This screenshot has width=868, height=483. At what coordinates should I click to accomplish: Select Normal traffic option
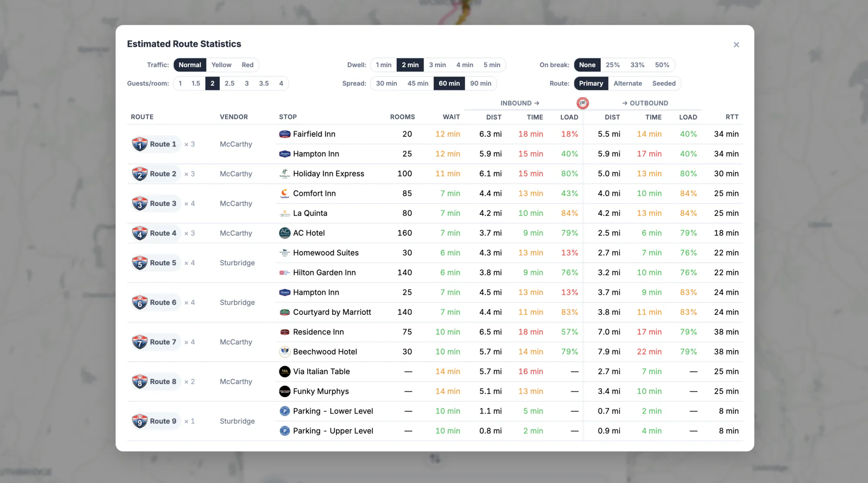(190, 65)
